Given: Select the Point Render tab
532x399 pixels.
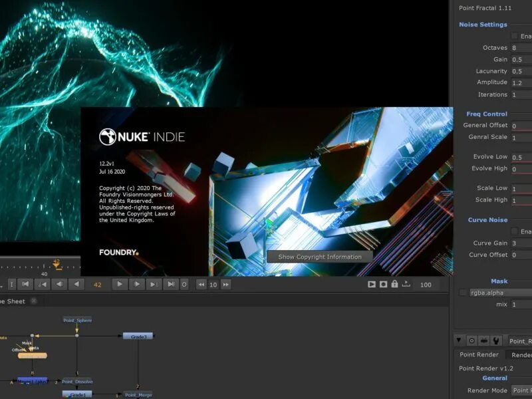Looking at the screenshot, I should 479,354.
